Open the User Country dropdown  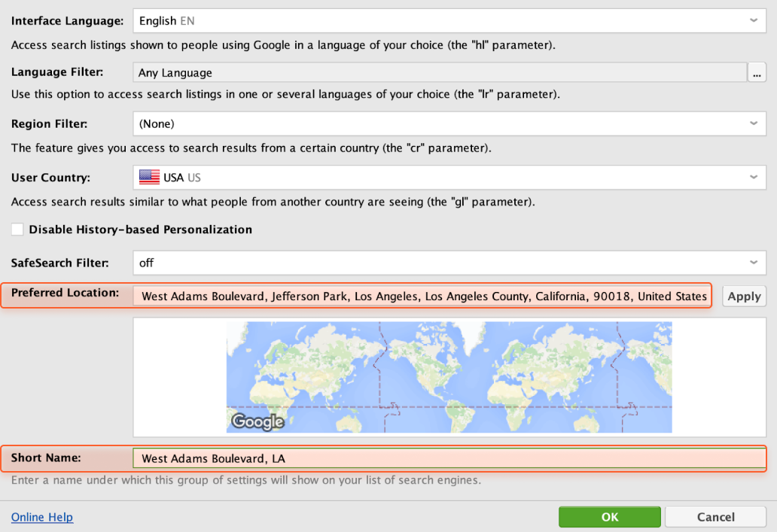(x=449, y=178)
